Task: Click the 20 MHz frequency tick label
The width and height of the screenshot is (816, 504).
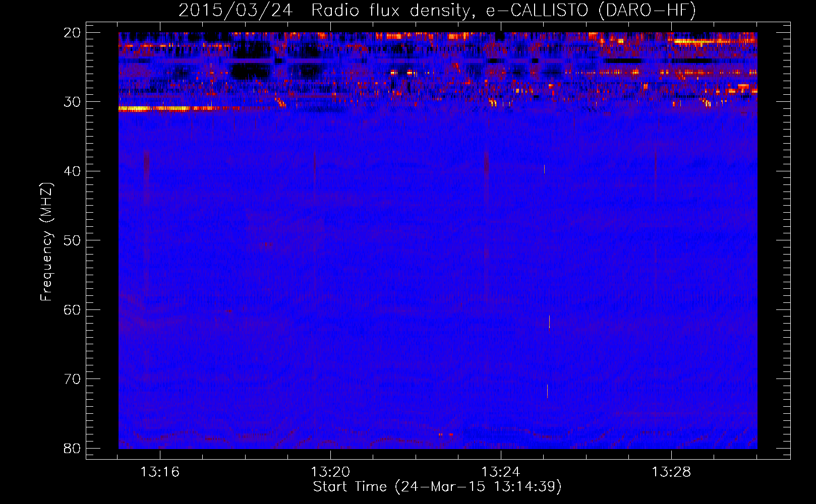Action: tap(72, 33)
